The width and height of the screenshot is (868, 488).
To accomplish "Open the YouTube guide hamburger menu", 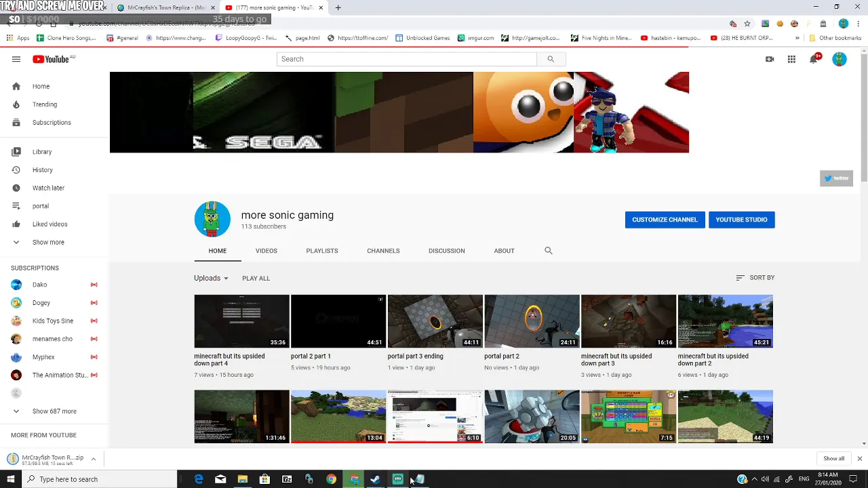I will pyautogui.click(x=16, y=59).
